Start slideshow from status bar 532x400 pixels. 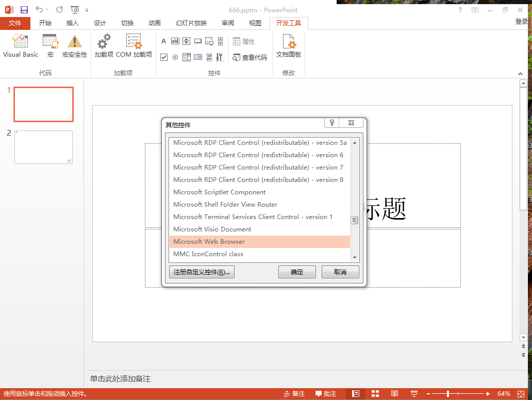pyautogui.click(x=414, y=393)
